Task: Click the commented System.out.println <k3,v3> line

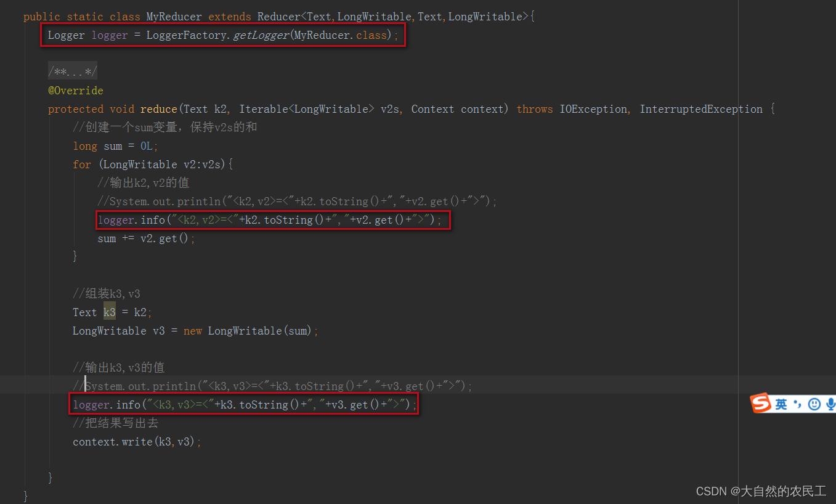Action: click(272, 386)
